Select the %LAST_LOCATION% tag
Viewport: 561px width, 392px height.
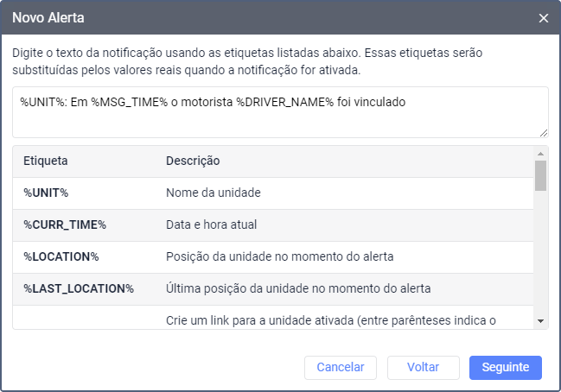point(79,288)
